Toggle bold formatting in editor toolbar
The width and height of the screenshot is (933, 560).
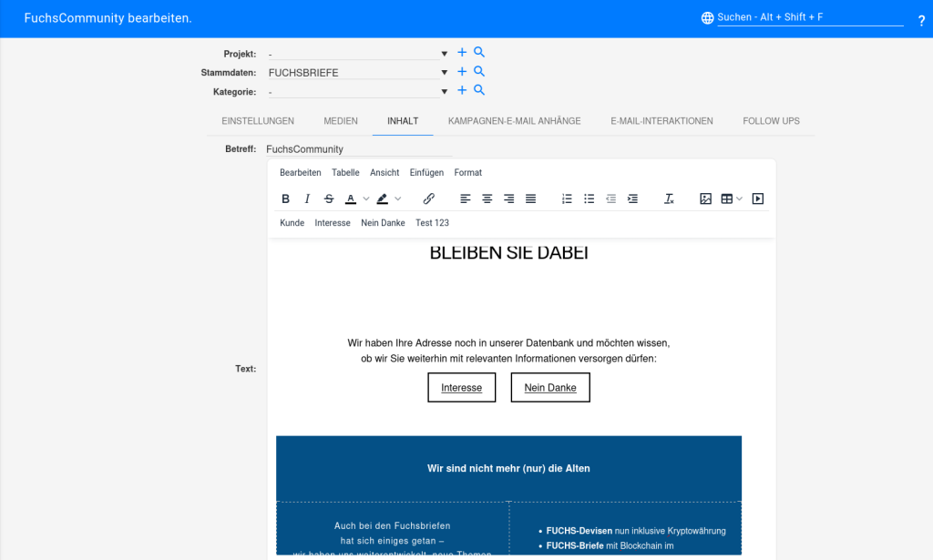pyautogui.click(x=285, y=199)
